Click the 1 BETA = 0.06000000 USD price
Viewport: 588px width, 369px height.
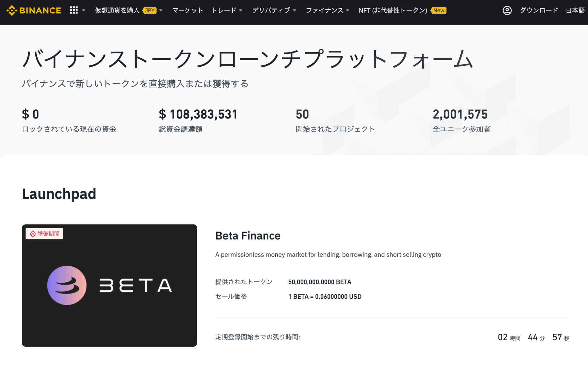[x=325, y=296]
